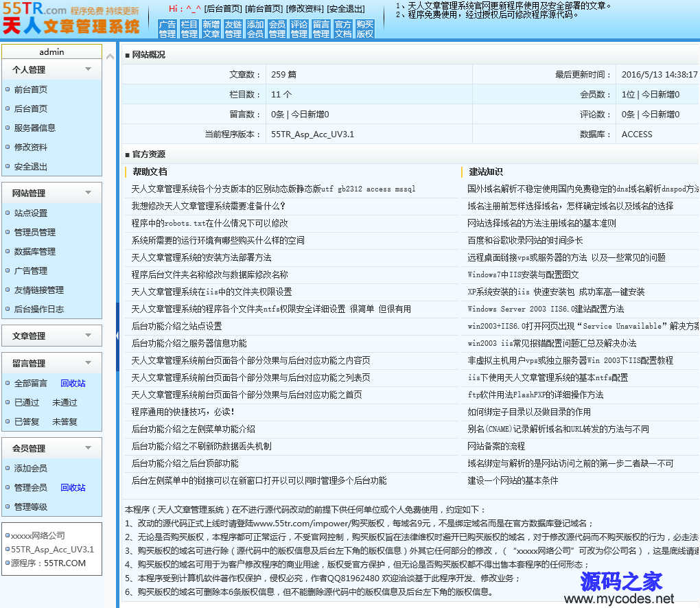This screenshot has width=700, height=608.
Task: Open the 回收站 link beside 管理会员
Action: [x=73, y=487]
